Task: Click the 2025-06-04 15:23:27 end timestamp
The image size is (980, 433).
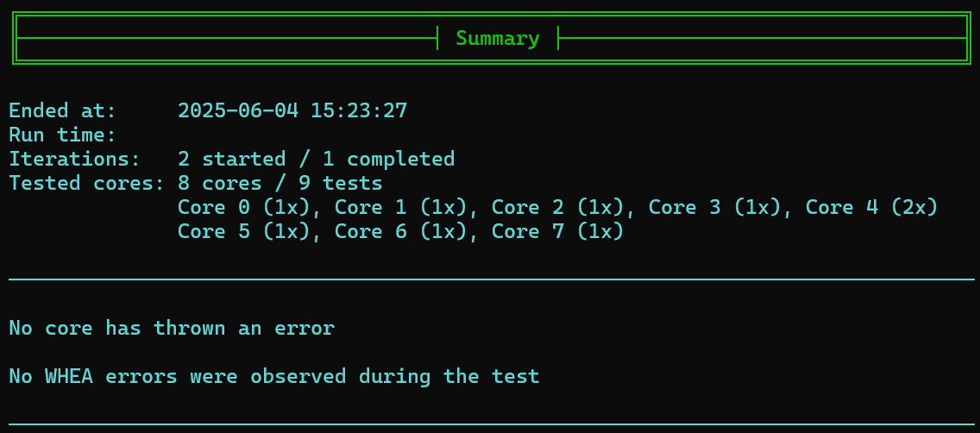Action: coord(292,111)
